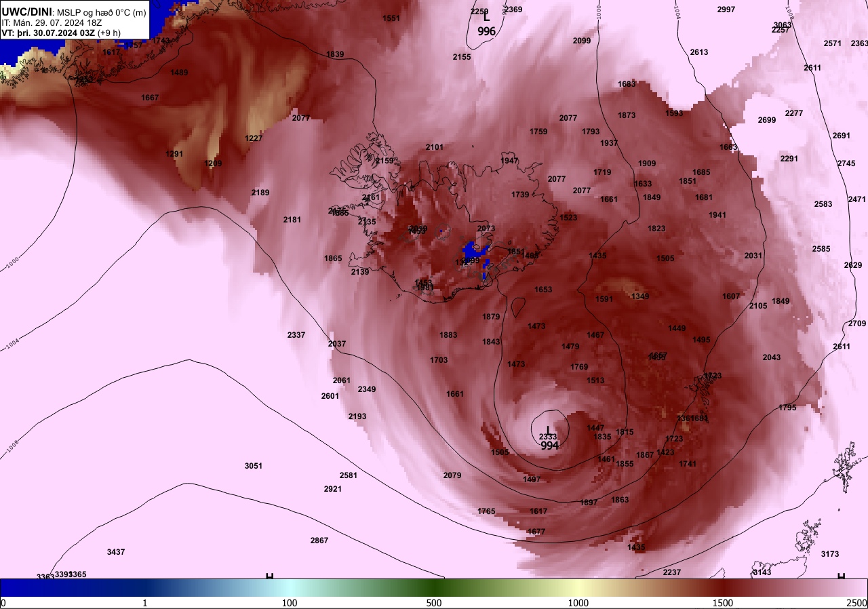The image size is (868, 609).
Task: Click the height value 2581
Action: [349, 475]
